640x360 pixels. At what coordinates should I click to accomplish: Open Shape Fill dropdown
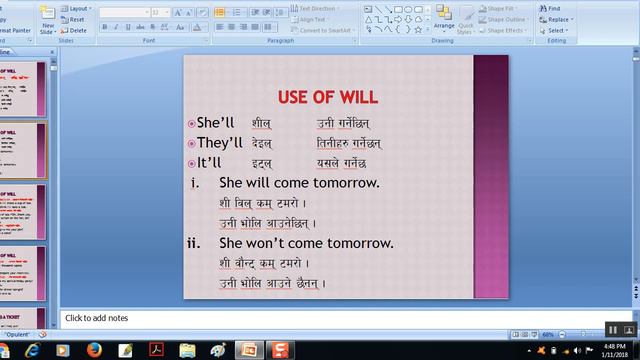[497, 9]
